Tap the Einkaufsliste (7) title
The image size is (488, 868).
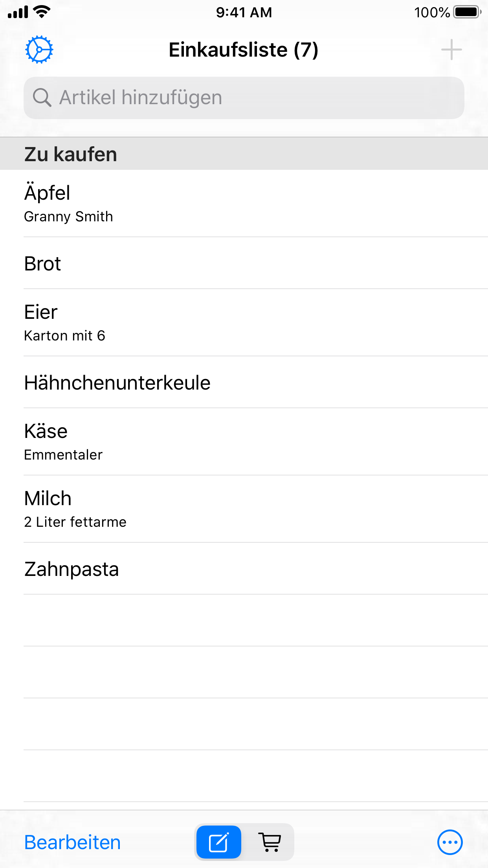pyautogui.click(x=243, y=50)
